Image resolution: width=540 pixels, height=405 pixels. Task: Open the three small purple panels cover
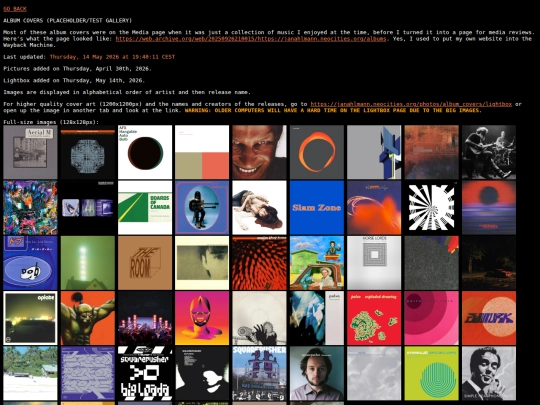click(x=88, y=208)
